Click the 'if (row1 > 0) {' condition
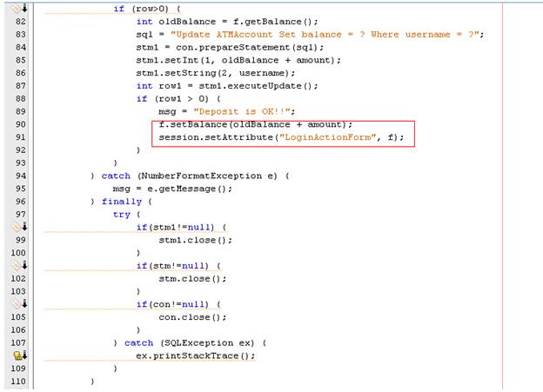Image resolution: width=543 pixels, height=392 pixels. pyautogui.click(x=178, y=99)
